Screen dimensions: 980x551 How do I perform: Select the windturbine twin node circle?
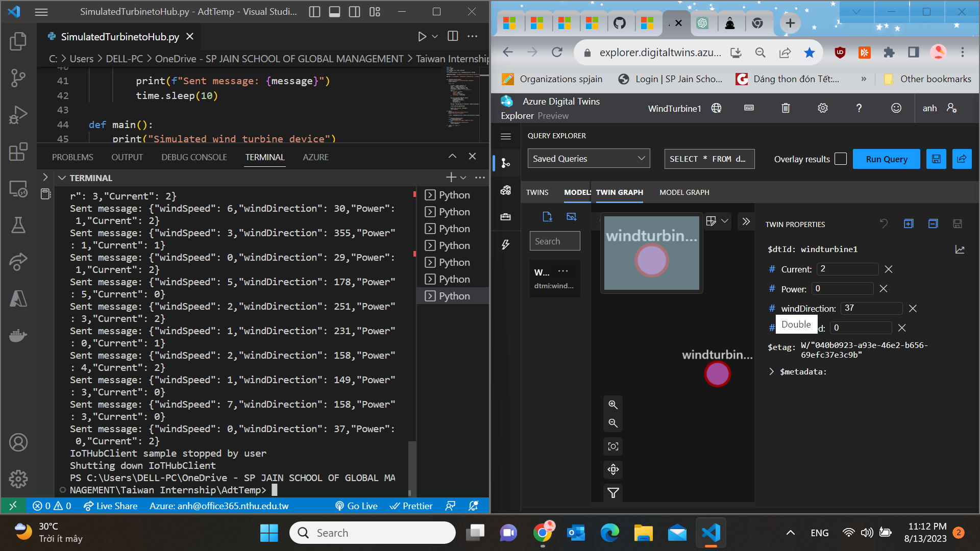click(x=717, y=374)
